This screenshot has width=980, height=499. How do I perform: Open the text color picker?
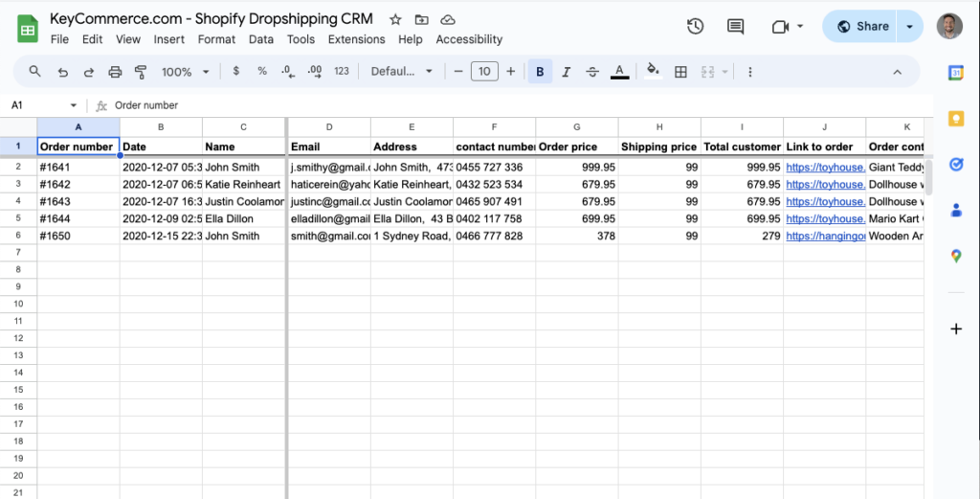coord(619,72)
